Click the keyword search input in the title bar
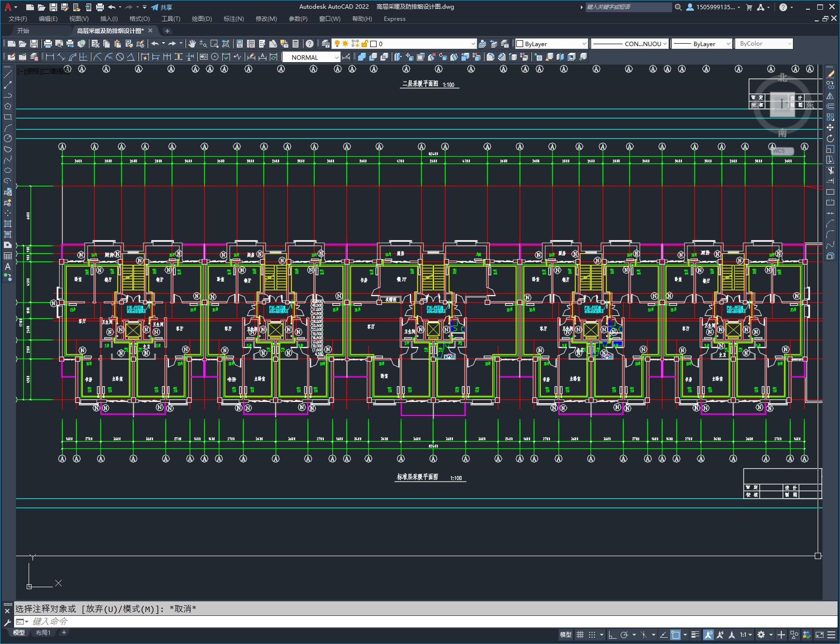840x644 pixels. [628, 7]
